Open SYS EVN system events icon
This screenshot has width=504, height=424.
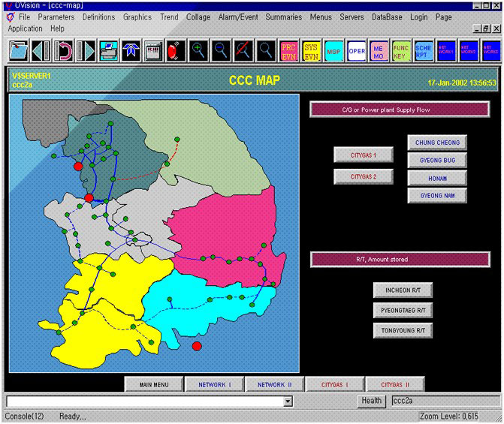(x=311, y=51)
